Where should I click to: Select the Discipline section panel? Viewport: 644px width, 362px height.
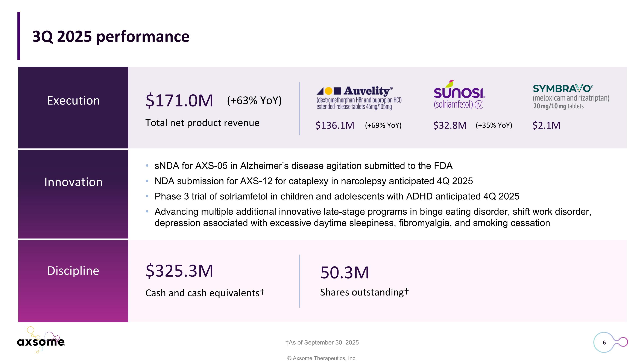coord(73,281)
